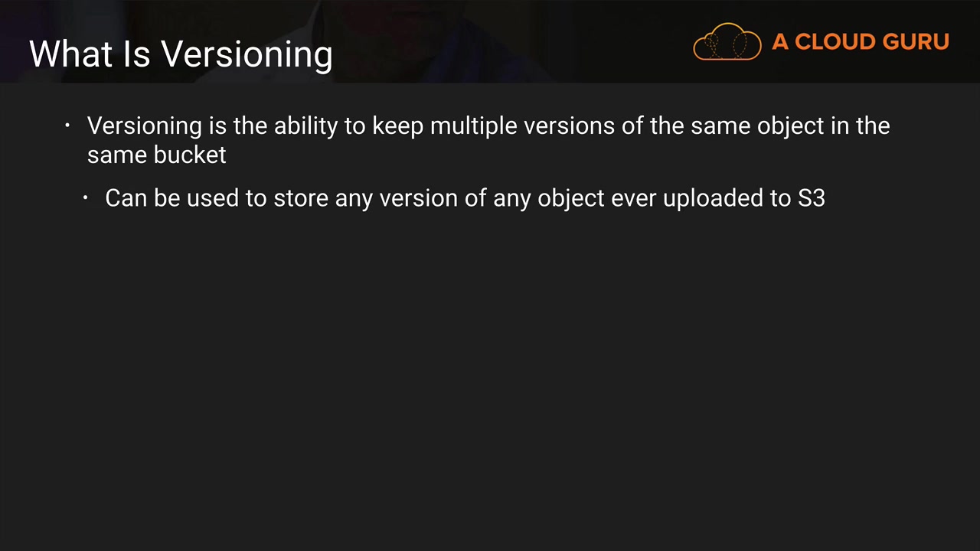The width and height of the screenshot is (980, 551).
Task: Click the letter 'A' in logo text
Action: [780, 42]
